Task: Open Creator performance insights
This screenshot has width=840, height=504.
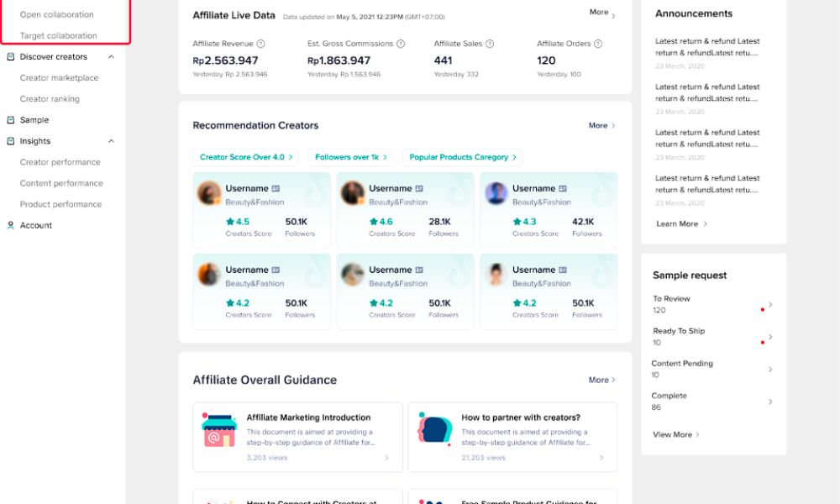Action: (x=60, y=162)
